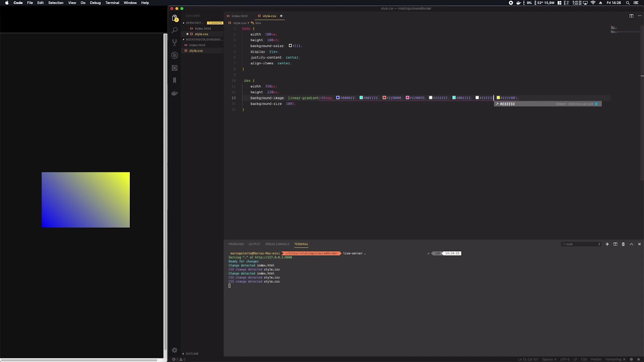Open the Source Control view
The image size is (644, 362).
[175, 43]
